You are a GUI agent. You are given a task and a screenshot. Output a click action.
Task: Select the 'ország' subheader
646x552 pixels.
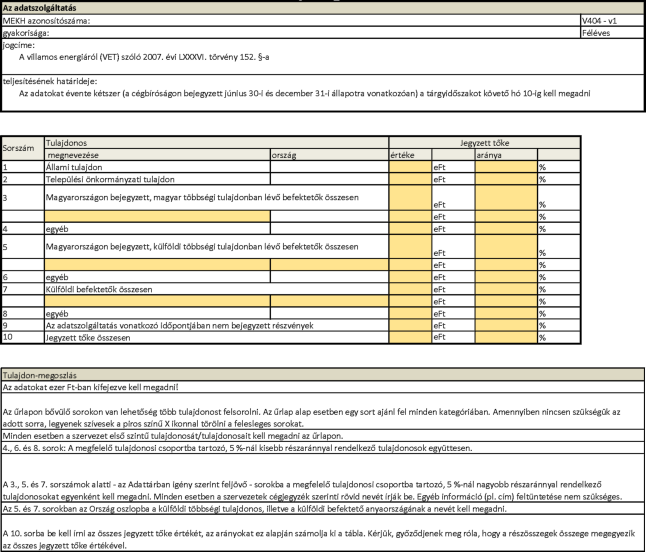(330, 155)
